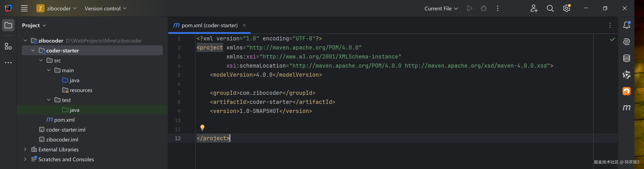Image resolution: width=644 pixels, height=169 pixels.
Task: Open Search Everywhere magnifier
Action: click(550, 8)
